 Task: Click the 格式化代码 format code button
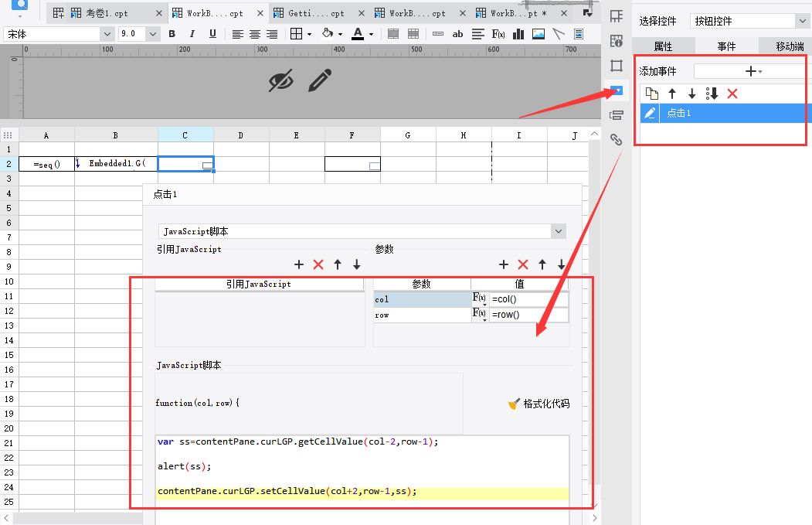tap(539, 404)
